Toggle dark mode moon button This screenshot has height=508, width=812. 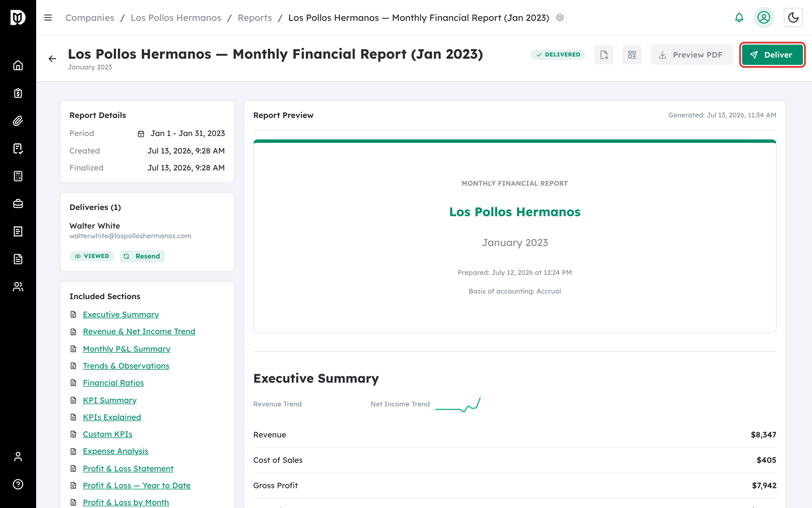pyautogui.click(x=793, y=17)
